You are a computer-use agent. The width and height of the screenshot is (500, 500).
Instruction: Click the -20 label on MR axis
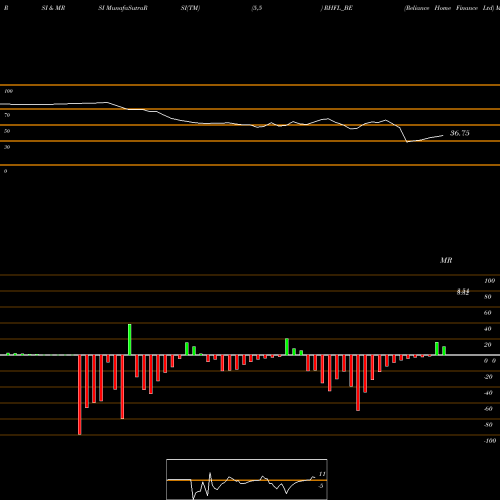(488, 377)
